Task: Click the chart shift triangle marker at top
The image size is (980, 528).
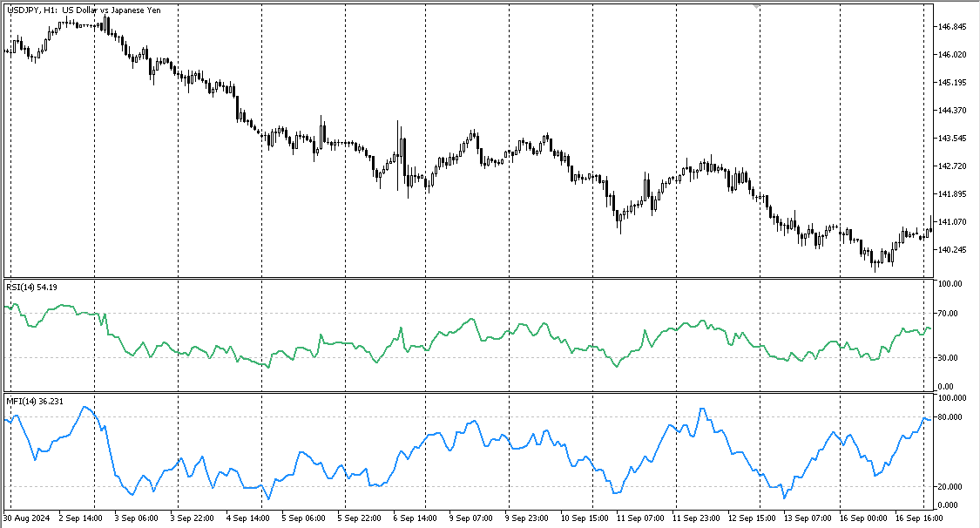Action: (757, 6)
